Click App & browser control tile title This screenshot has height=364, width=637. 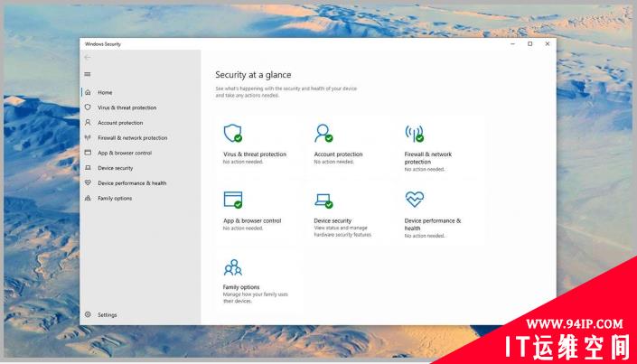point(252,221)
